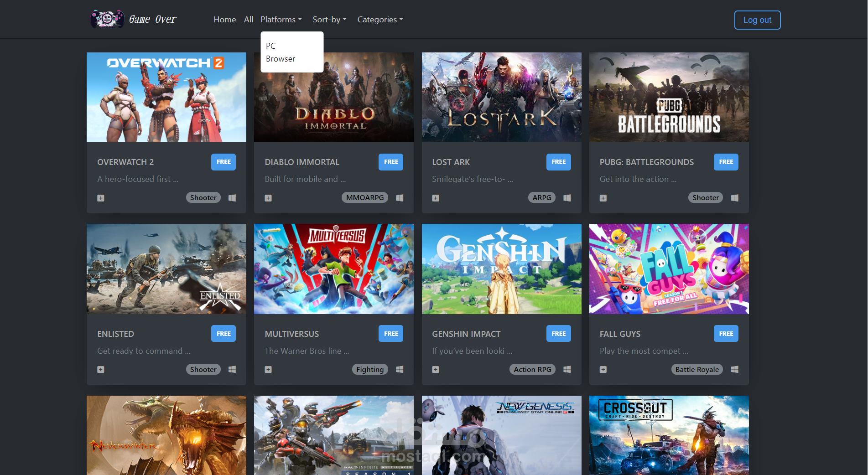The height and width of the screenshot is (475, 868).
Task: Click the GENSHIN IMPACT card title
Action: [466, 334]
